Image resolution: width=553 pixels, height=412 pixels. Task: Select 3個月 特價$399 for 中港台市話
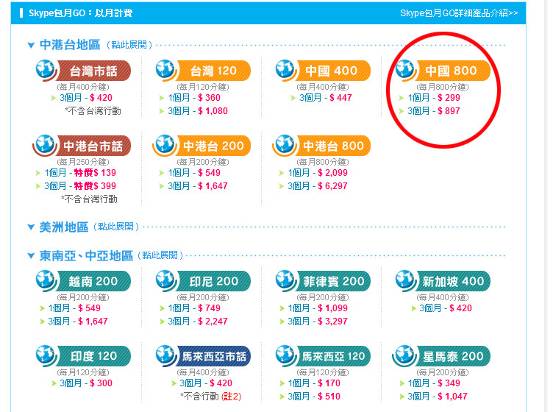80,186
